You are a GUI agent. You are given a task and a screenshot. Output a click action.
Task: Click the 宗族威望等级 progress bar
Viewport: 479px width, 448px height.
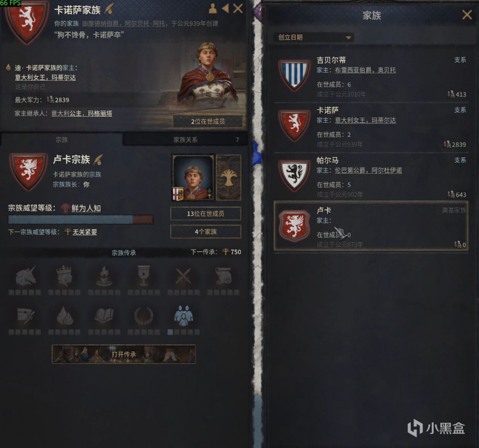coord(81,220)
